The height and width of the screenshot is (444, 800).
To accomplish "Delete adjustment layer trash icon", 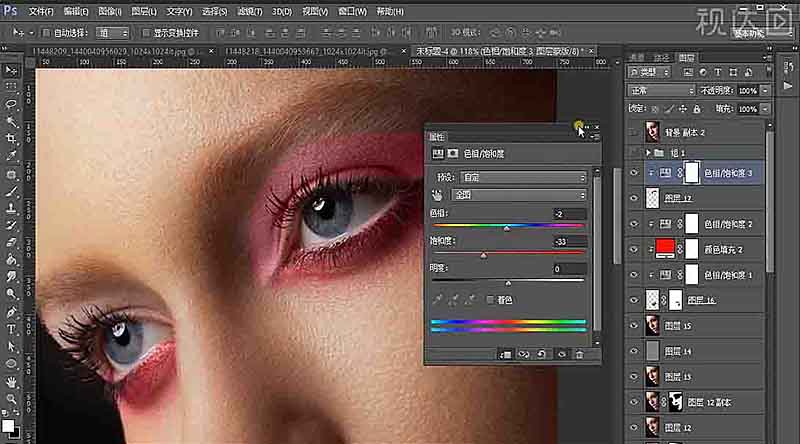I will [579, 354].
